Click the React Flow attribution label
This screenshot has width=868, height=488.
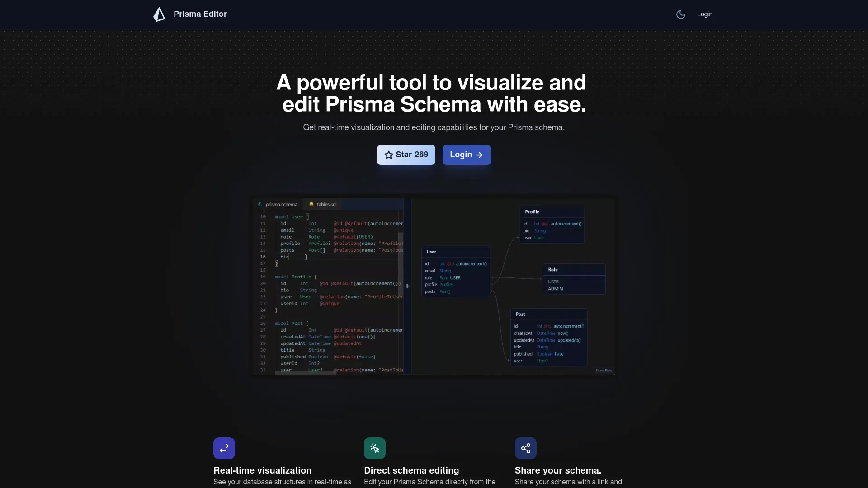click(x=604, y=371)
